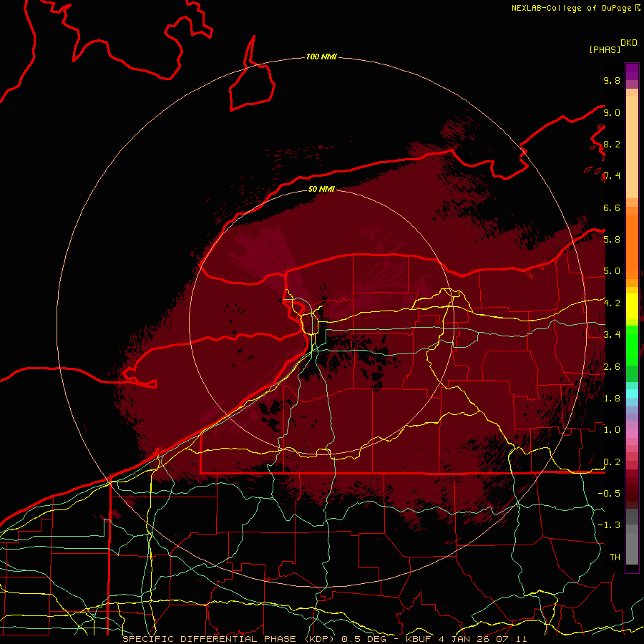Click the 5.8 legend value
644x644 pixels.
point(612,240)
